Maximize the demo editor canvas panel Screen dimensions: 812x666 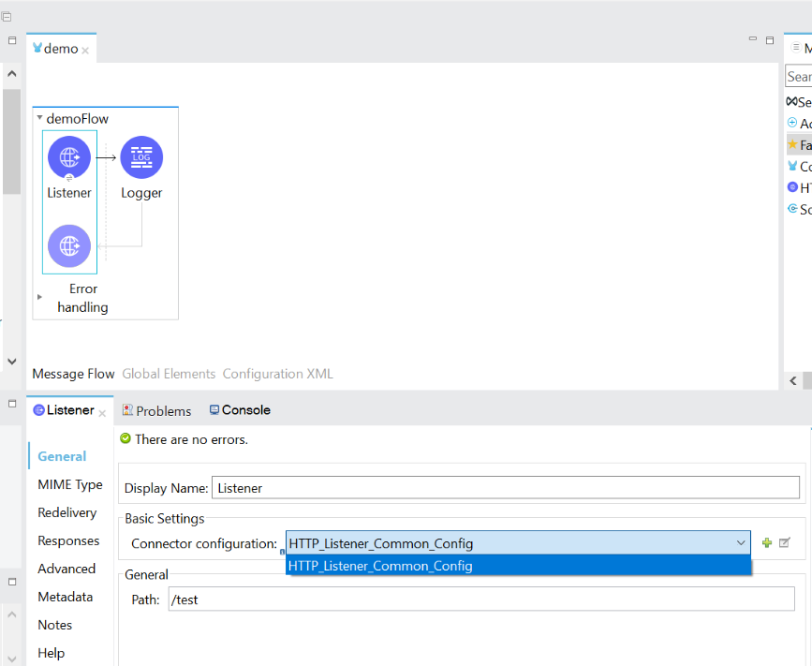point(770,39)
